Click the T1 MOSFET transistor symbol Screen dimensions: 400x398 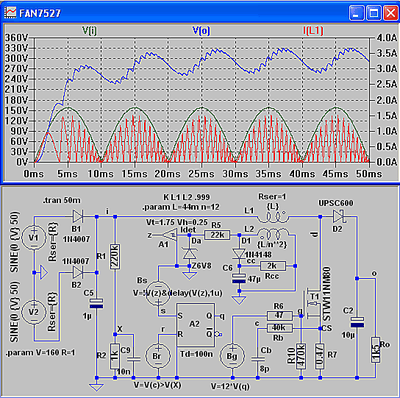[x=311, y=304]
